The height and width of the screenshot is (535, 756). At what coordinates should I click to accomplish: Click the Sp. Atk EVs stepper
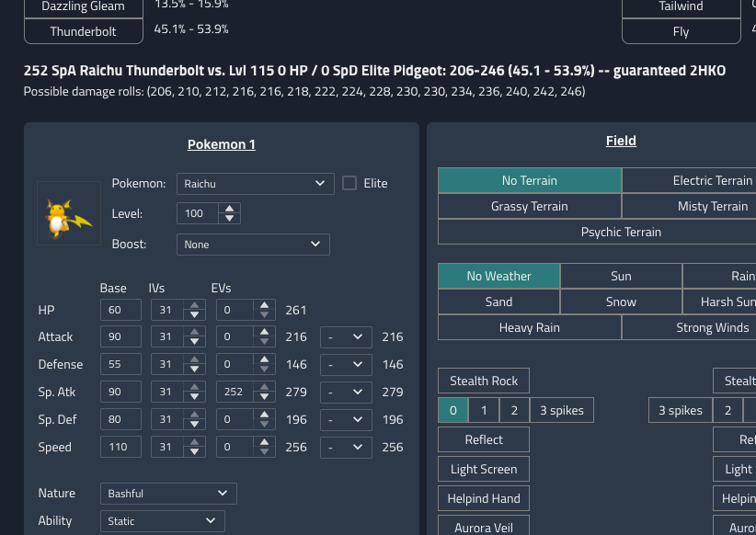pos(264,392)
